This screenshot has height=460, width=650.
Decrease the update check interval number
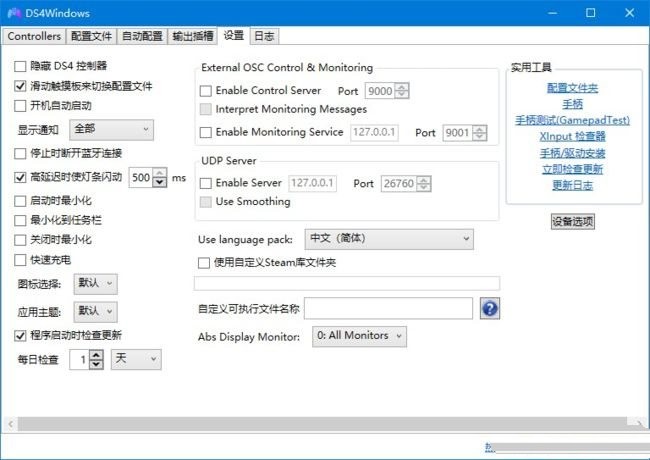[x=97, y=364]
